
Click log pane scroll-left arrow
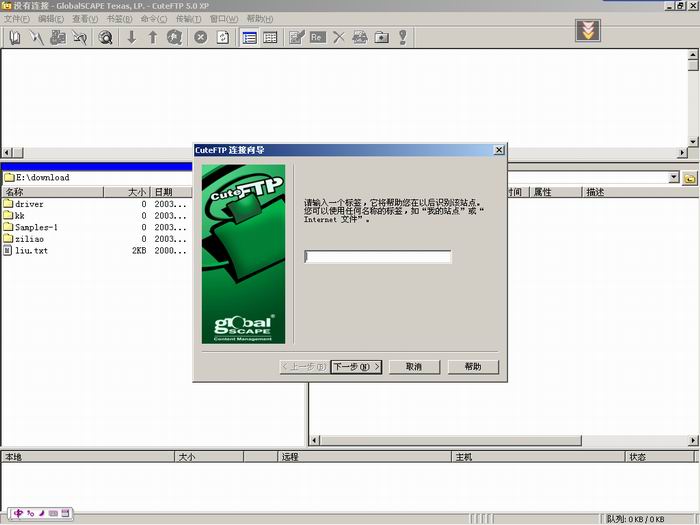tap(7, 153)
